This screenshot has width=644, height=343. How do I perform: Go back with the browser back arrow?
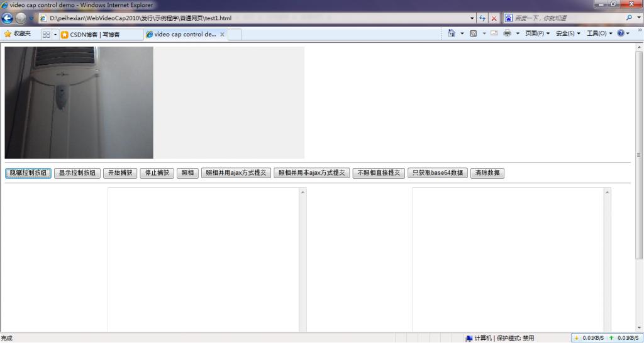coord(8,18)
